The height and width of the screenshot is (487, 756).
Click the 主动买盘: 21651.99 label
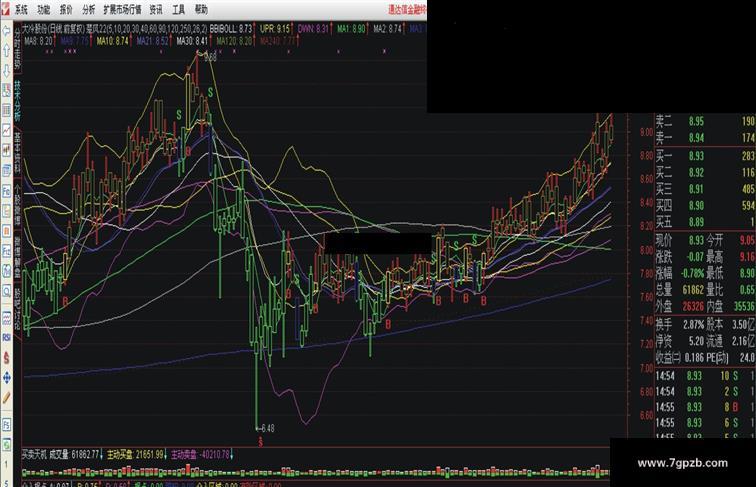pyautogui.click(x=135, y=454)
